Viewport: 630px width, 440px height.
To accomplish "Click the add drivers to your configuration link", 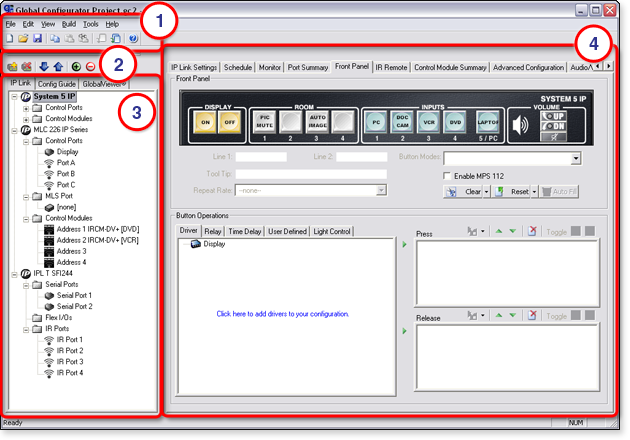I will tap(283, 314).
